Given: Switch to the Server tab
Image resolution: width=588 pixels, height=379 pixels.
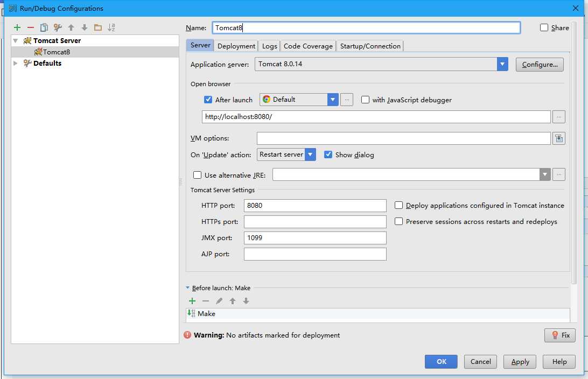Looking at the screenshot, I should pyautogui.click(x=200, y=45).
